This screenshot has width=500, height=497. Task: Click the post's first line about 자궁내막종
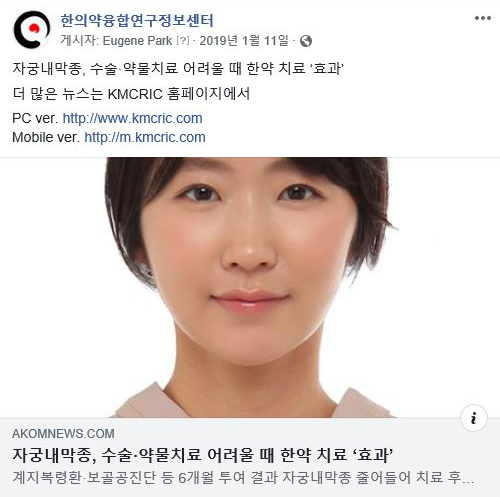(178, 69)
